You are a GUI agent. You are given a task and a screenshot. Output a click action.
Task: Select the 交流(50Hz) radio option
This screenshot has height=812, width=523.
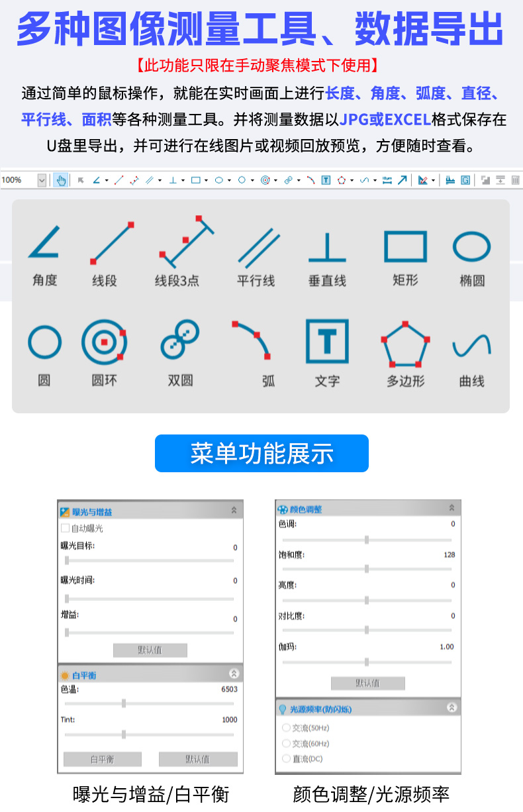286,728
